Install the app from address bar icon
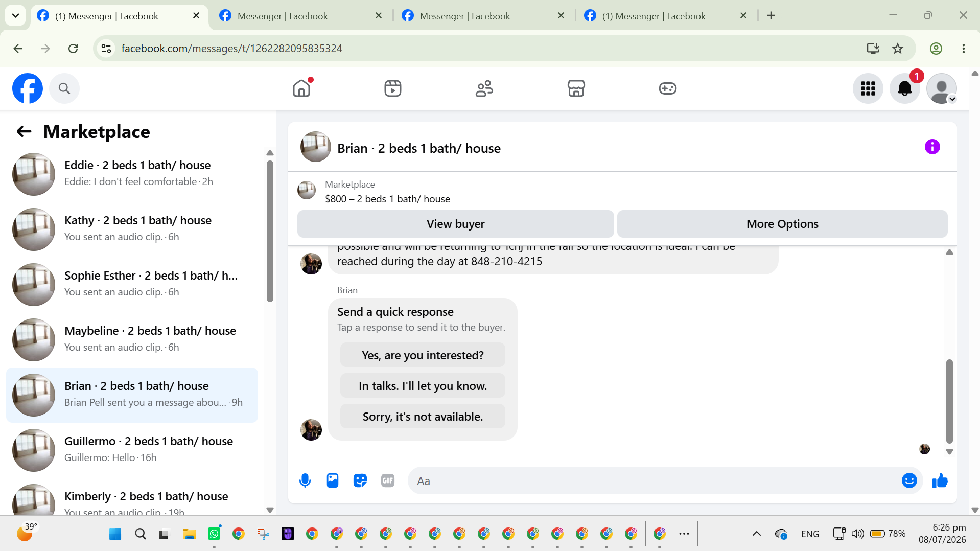The width and height of the screenshot is (980, 551). point(873,49)
